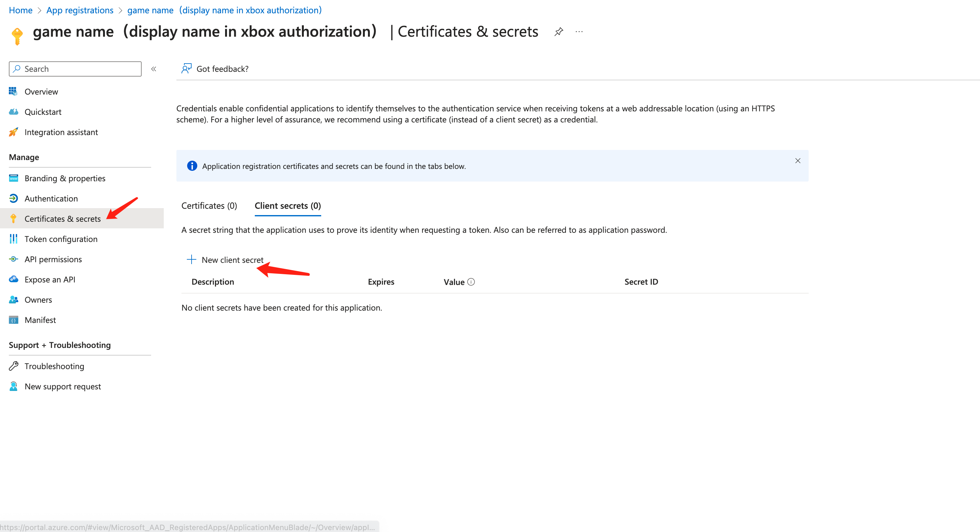Image resolution: width=980 pixels, height=532 pixels.
Task: Click the pin blade icon
Action: (x=559, y=32)
